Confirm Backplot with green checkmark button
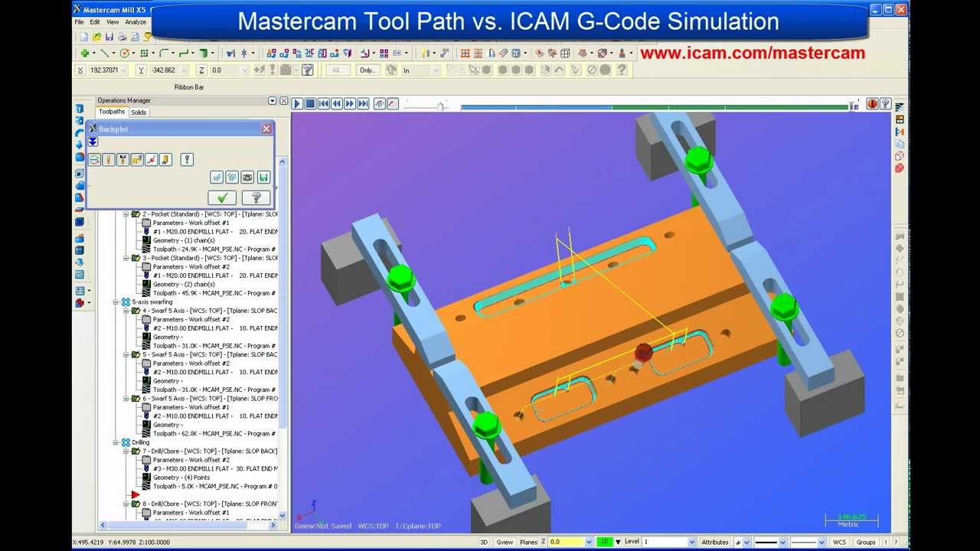The width and height of the screenshot is (980, 551). (x=222, y=197)
